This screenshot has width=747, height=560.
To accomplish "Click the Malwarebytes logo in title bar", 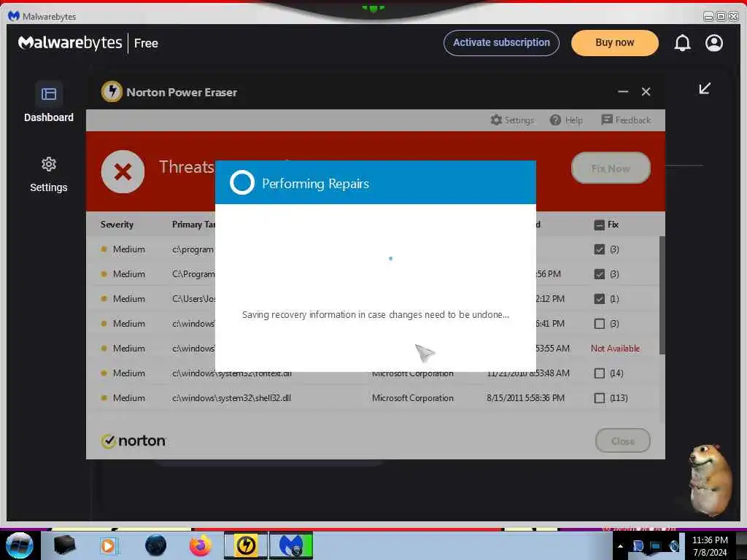I will [x=14, y=16].
